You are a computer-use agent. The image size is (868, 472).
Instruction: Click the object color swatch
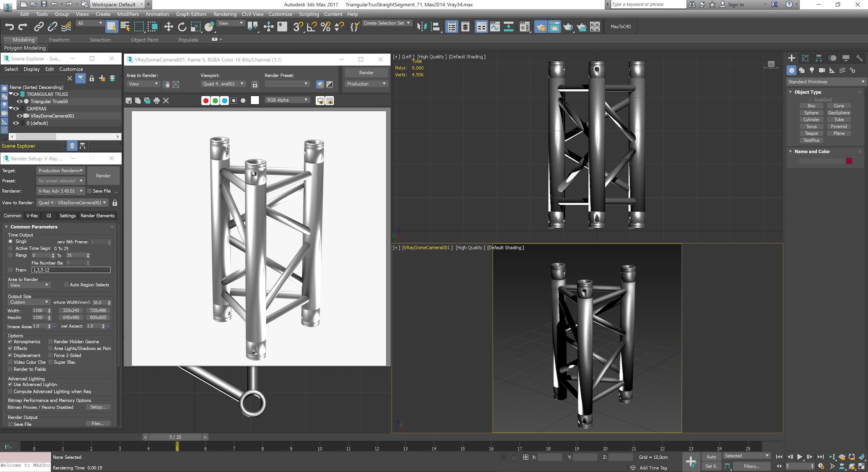coord(849,161)
